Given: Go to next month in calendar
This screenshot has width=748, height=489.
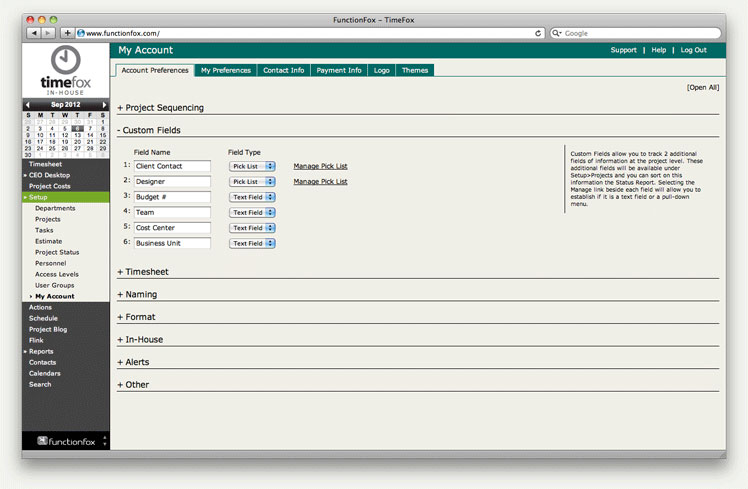Looking at the screenshot, I should (x=104, y=105).
